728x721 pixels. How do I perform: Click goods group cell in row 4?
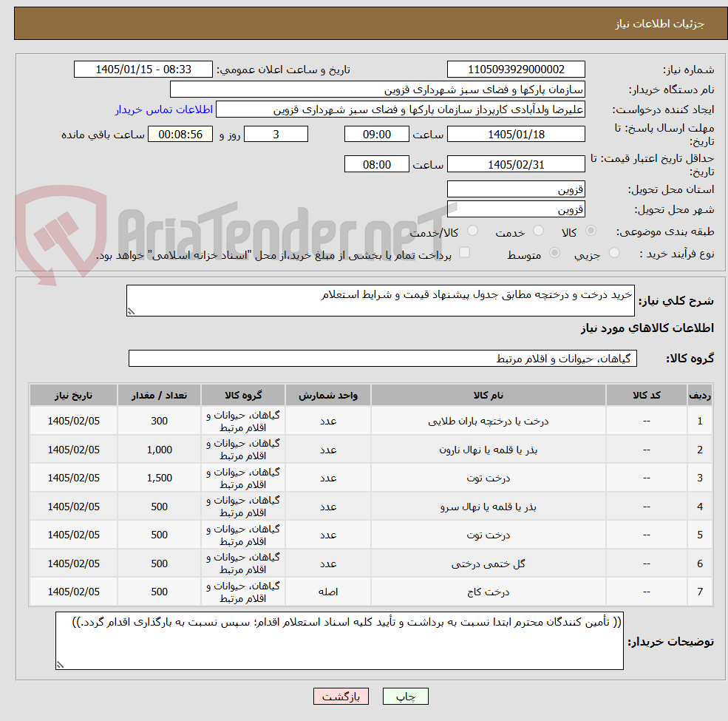click(x=243, y=507)
